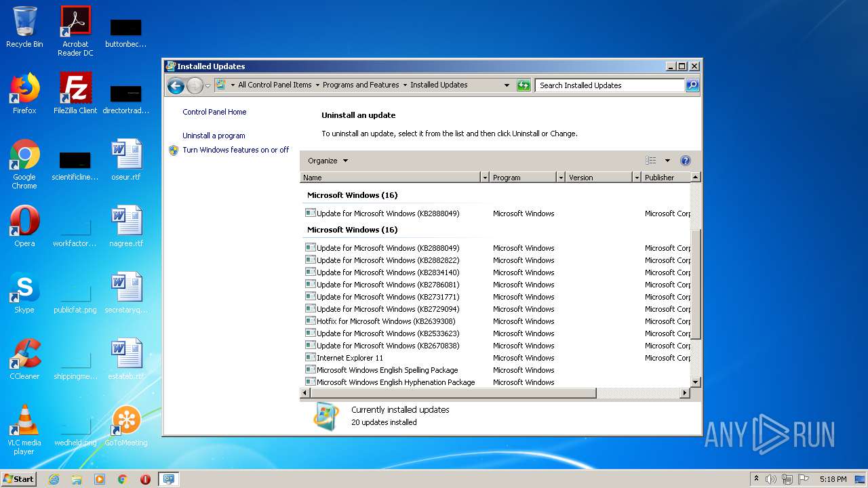This screenshot has height=488, width=868.
Task: Select the FileZilla Client desktop icon
Action: click(x=75, y=94)
